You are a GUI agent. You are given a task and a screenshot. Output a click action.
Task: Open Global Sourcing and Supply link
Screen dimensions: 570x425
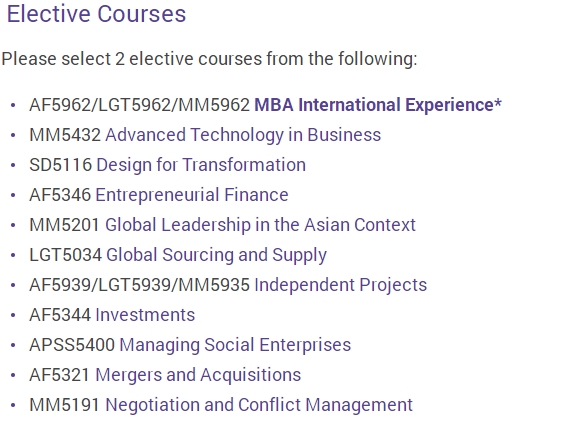tap(216, 255)
